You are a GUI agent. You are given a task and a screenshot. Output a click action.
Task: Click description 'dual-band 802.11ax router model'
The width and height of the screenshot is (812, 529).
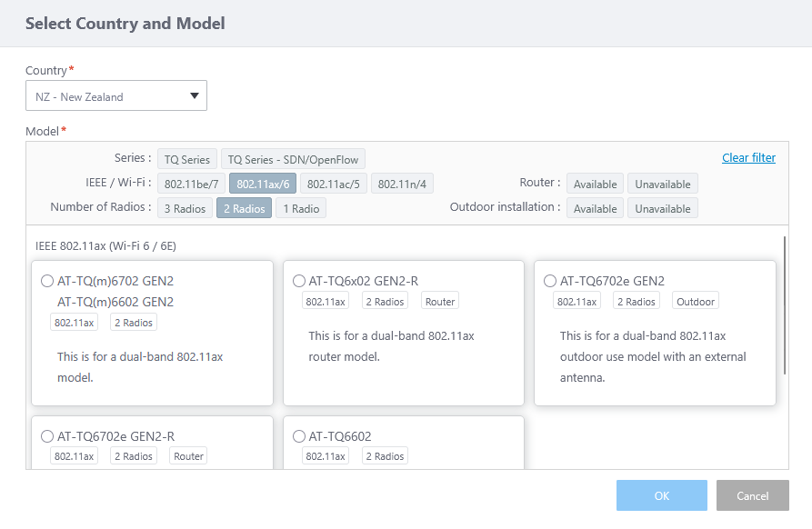pyautogui.click(x=392, y=346)
